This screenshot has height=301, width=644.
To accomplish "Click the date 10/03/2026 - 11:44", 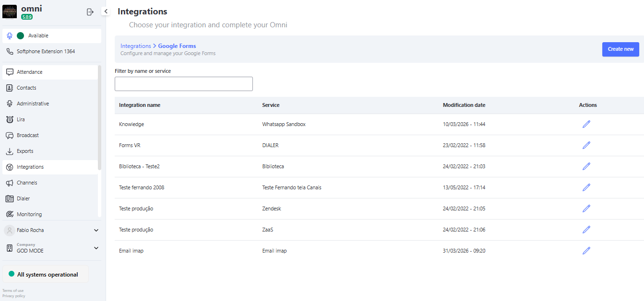I will (464, 124).
